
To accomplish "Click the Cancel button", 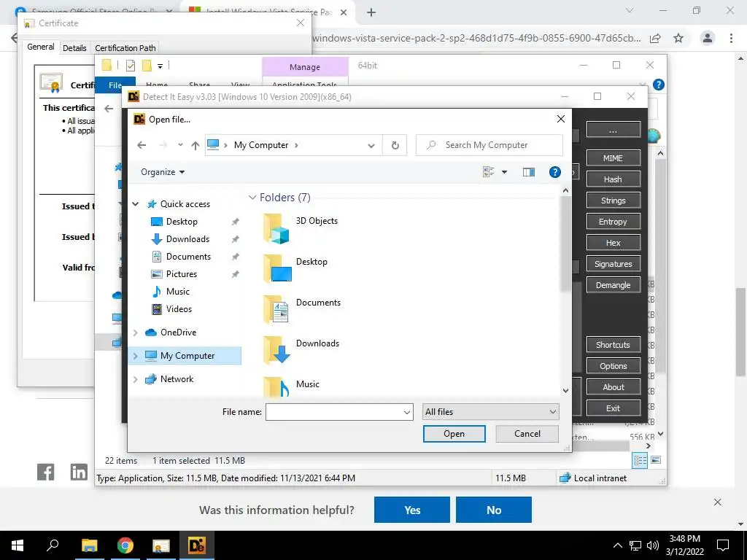I will (527, 434).
